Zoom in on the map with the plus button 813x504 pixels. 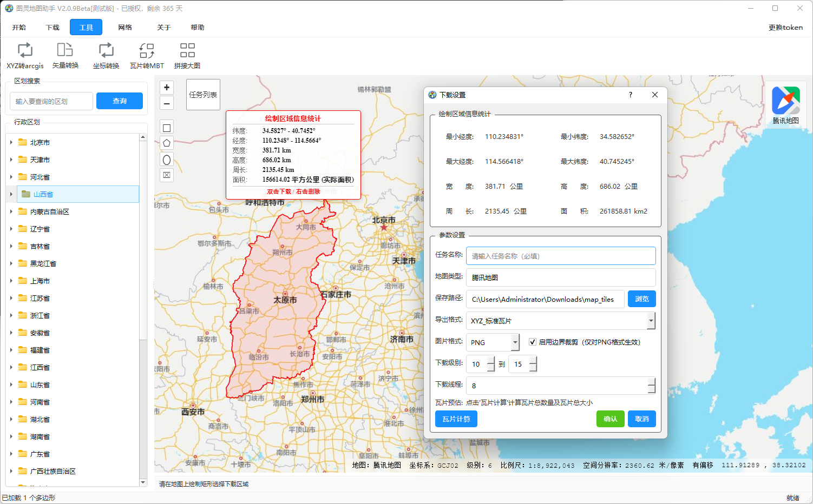coord(166,87)
